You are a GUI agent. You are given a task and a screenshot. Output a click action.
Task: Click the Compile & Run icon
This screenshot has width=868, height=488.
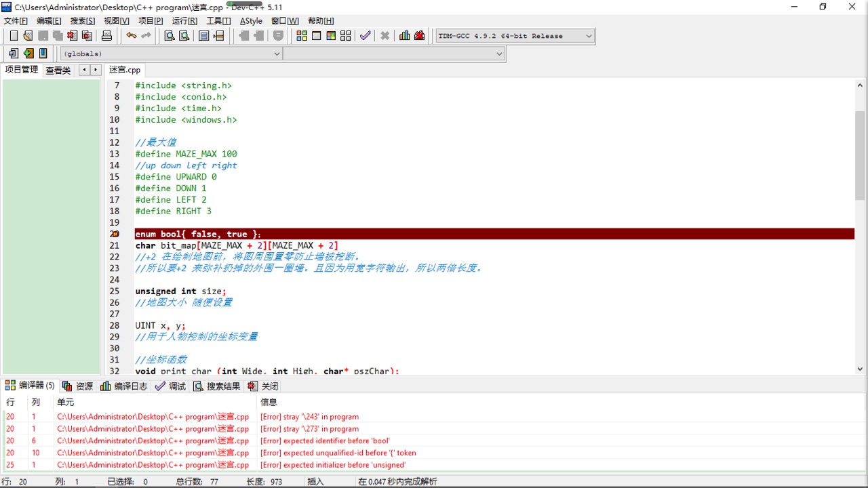coord(331,36)
